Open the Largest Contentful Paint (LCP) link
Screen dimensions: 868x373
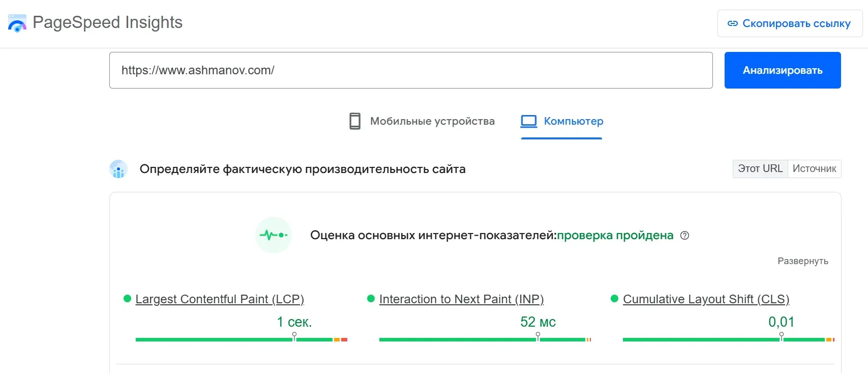pos(220,299)
